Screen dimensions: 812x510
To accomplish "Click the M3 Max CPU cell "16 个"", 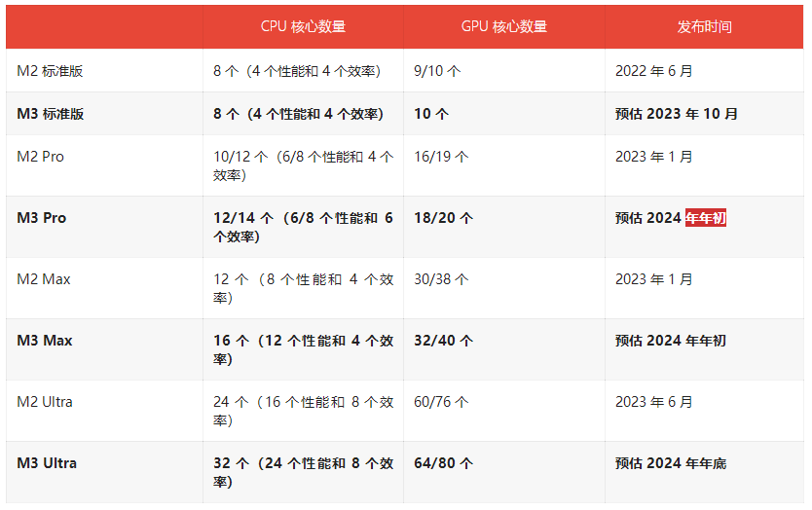I will 304,349.
